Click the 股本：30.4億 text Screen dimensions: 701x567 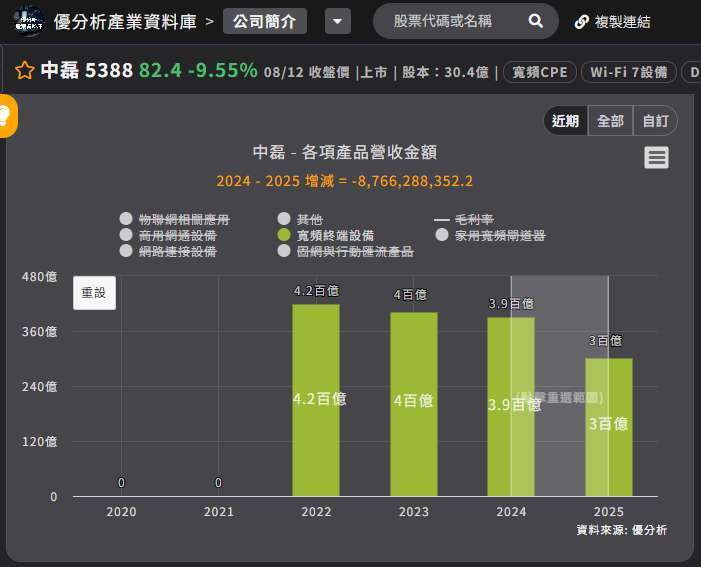coord(445,72)
